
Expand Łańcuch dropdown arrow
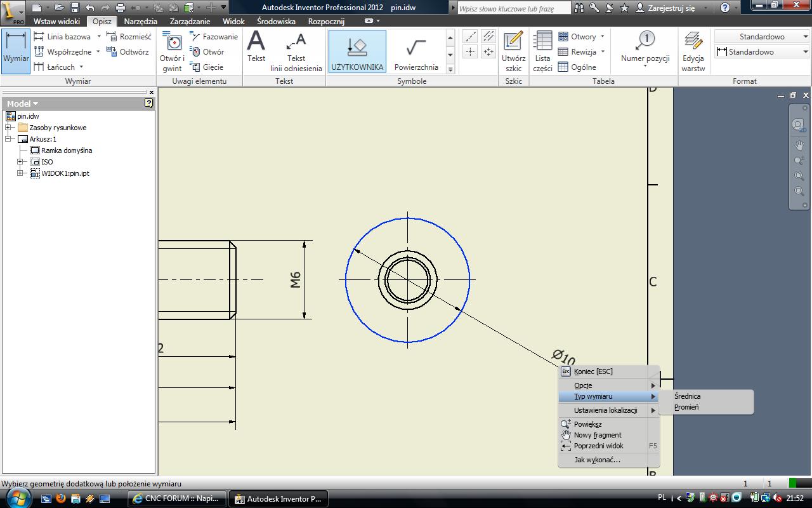(81, 67)
